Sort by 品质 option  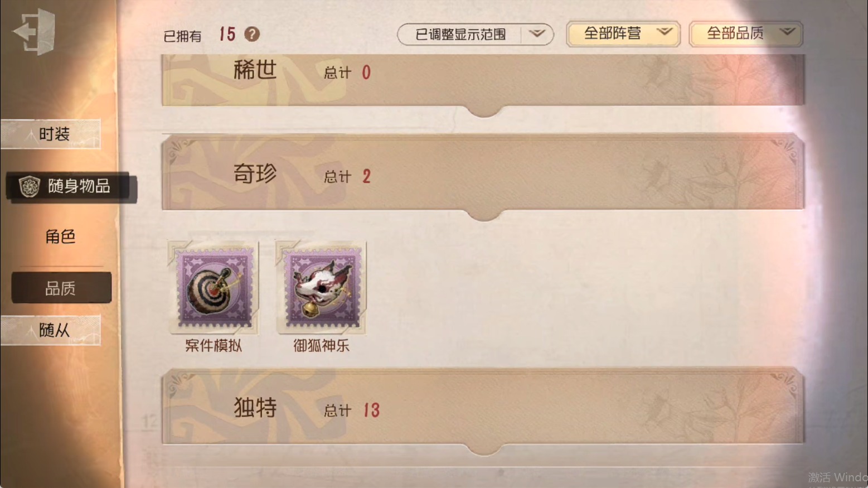point(61,288)
